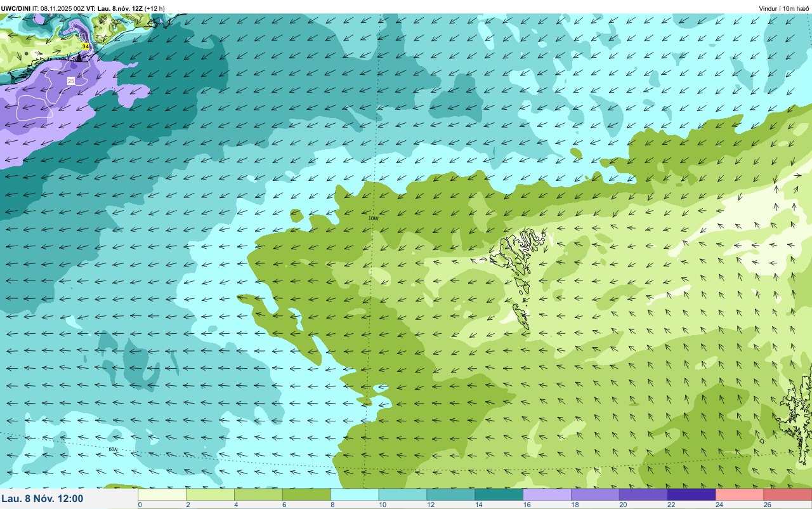Click the model run header text UWC/DINI
Image resolution: width=812 pixels, height=509 pixels.
(x=16, y=8)
